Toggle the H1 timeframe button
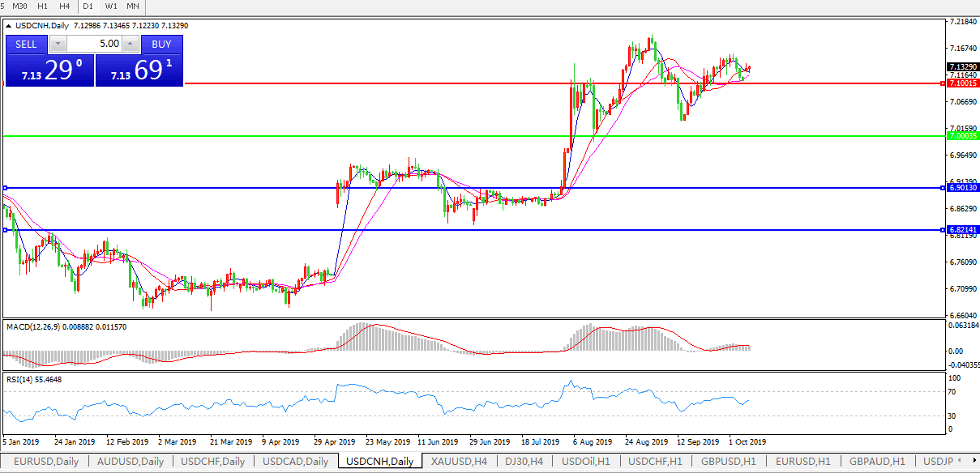Image resolution: width=980 pixels, height=473 pixels. click(43, 6)
